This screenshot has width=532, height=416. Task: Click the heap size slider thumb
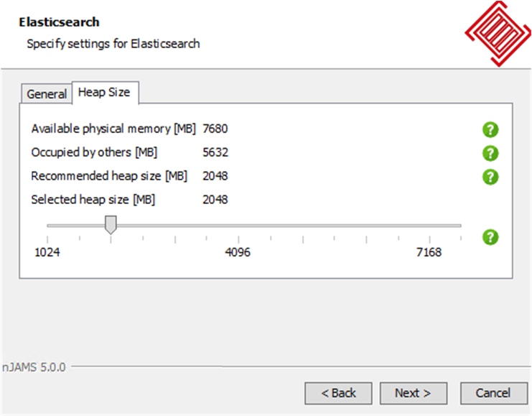[111, 225]
